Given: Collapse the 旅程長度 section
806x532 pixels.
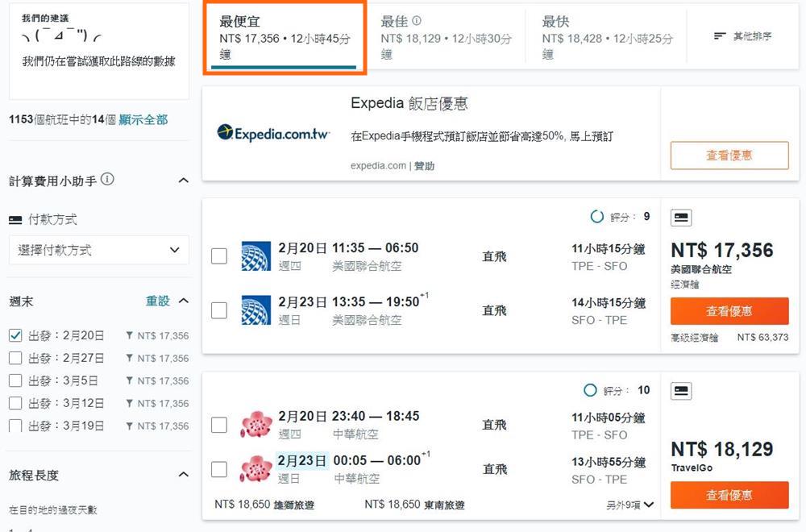Looking at the screenshot, I should pyautogui.click(x=183, y=476).
